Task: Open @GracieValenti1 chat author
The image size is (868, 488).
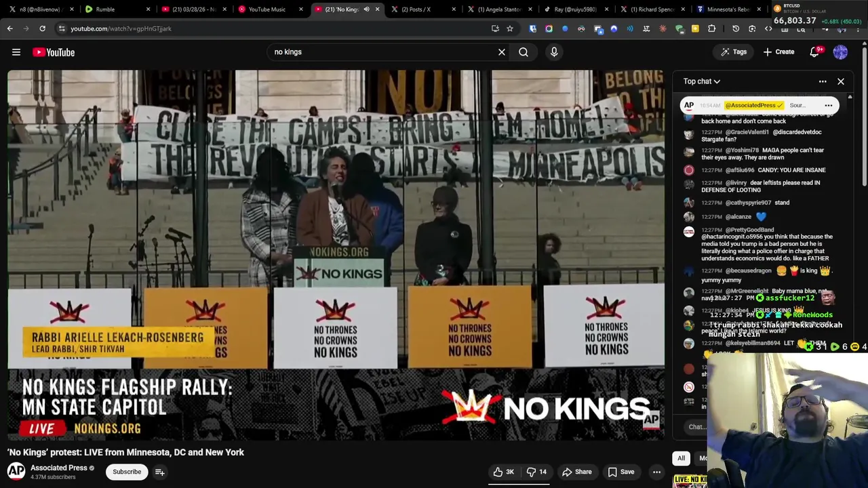Action: 747,132
